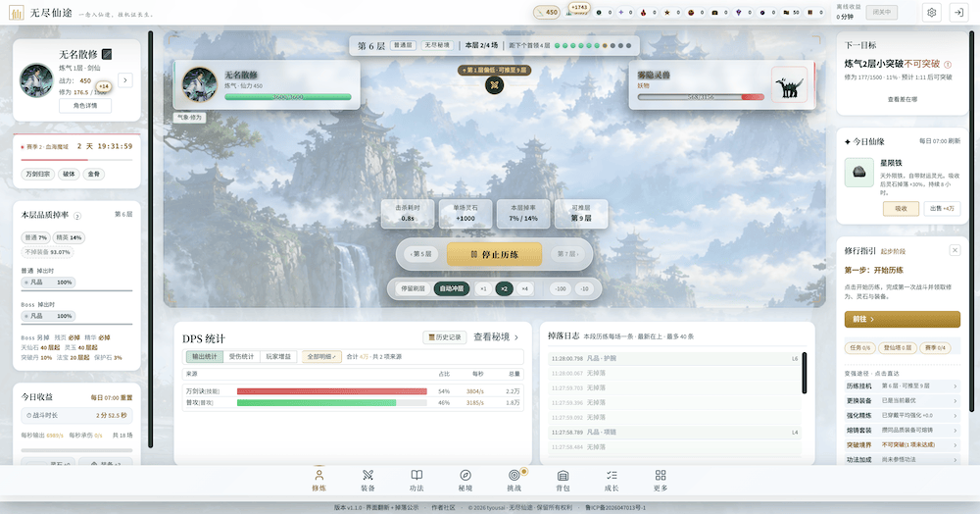Set battle speed to ×1
Screen dimensions: 980x514
coord(483,289)
